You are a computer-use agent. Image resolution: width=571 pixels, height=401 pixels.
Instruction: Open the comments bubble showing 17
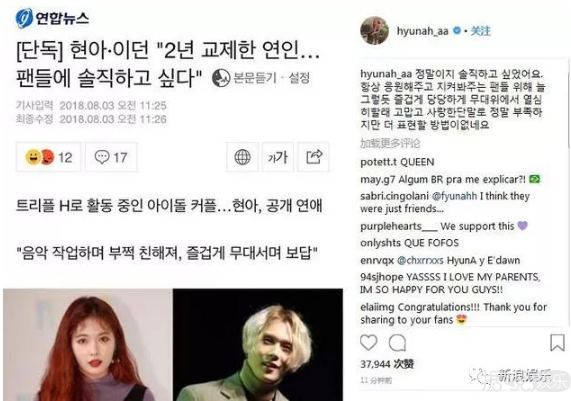click(x=111, y=157)
